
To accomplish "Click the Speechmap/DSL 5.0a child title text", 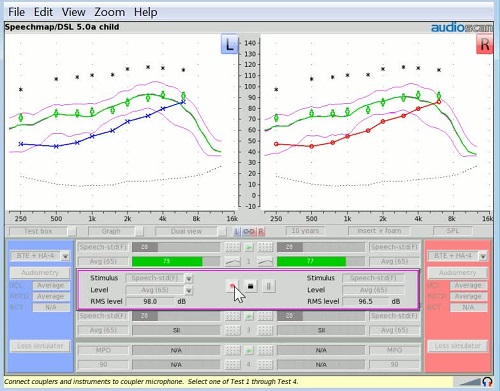I will tap(62, 27).
